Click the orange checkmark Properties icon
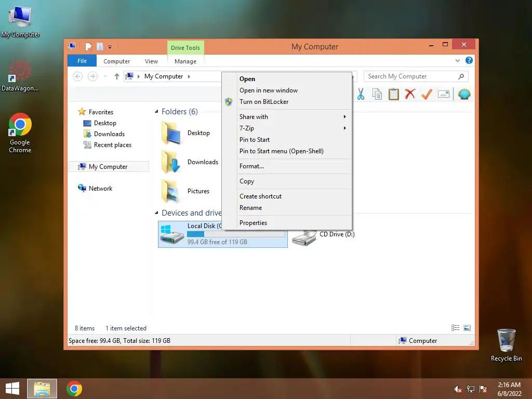 click(x=427, y=94)
